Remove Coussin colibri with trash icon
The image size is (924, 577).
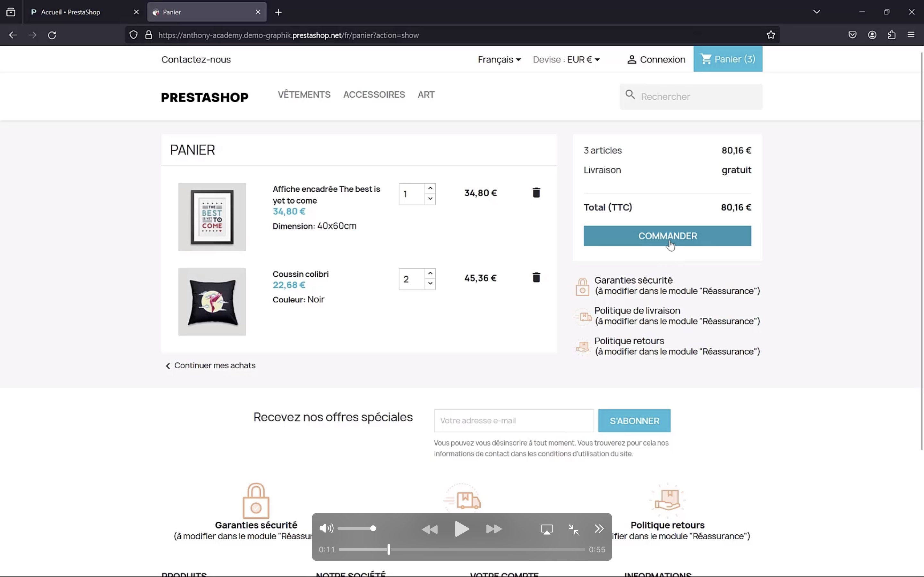click(536, 277)
